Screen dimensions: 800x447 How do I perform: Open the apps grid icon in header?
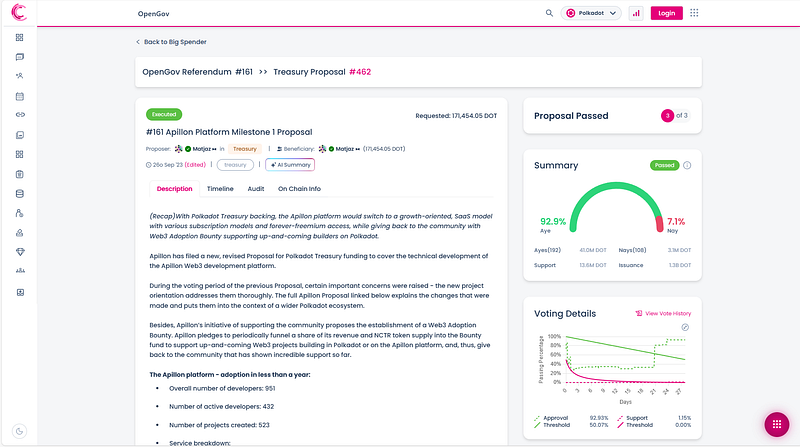pos(694,13)
